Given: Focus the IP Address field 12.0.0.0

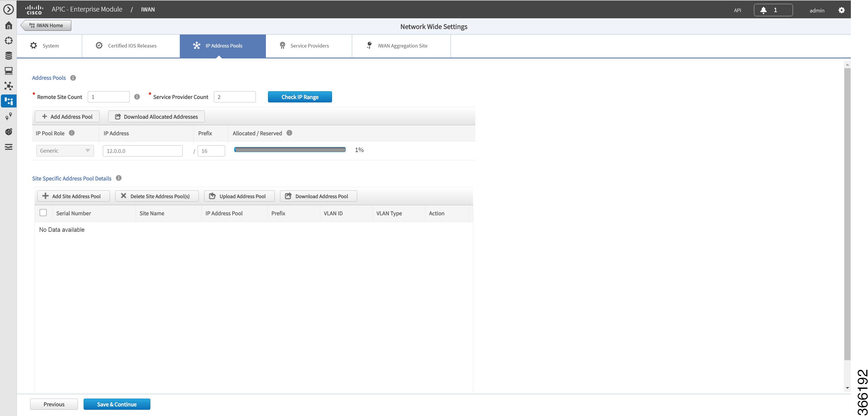Looking at the screenshot, I should click(x=142, y=151).
